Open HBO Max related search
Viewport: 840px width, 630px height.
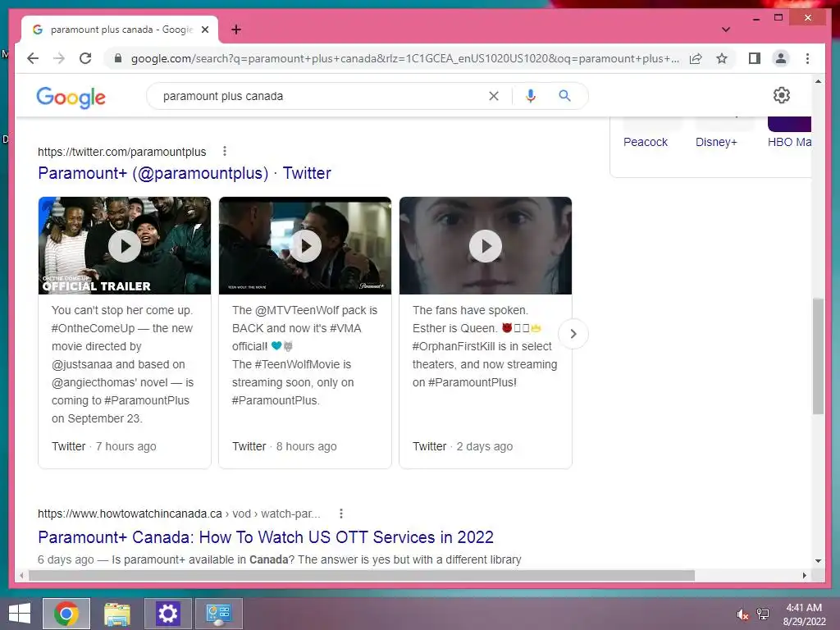789,142
